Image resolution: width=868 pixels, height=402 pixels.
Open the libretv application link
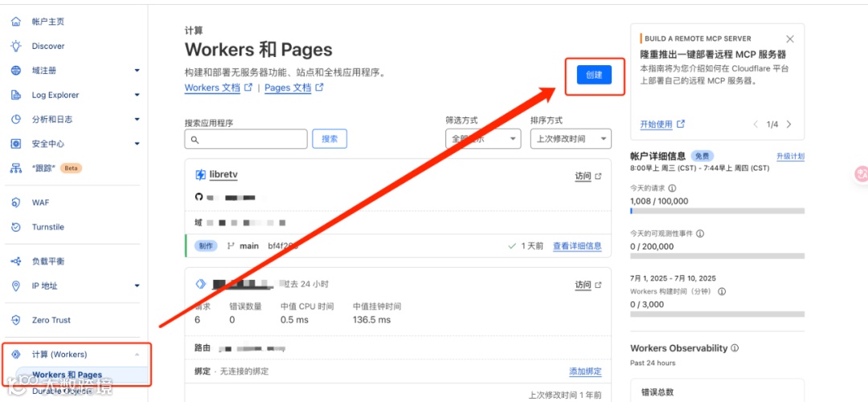point(223,174)
